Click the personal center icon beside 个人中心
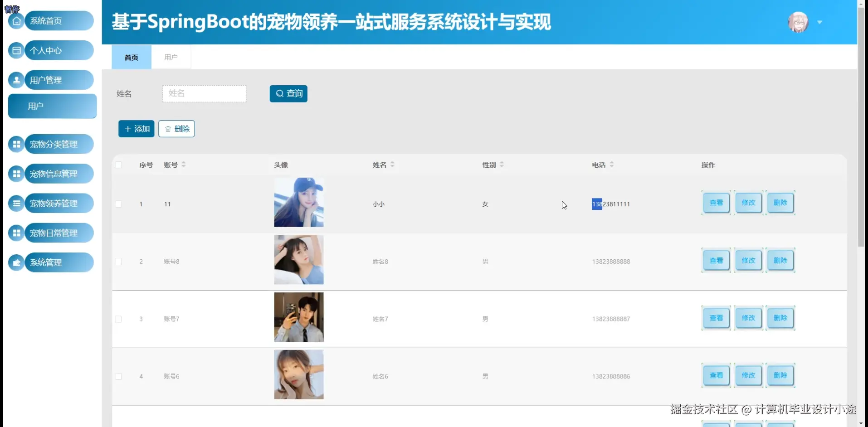This screenshot has width=868, height=427. (16, 50)
